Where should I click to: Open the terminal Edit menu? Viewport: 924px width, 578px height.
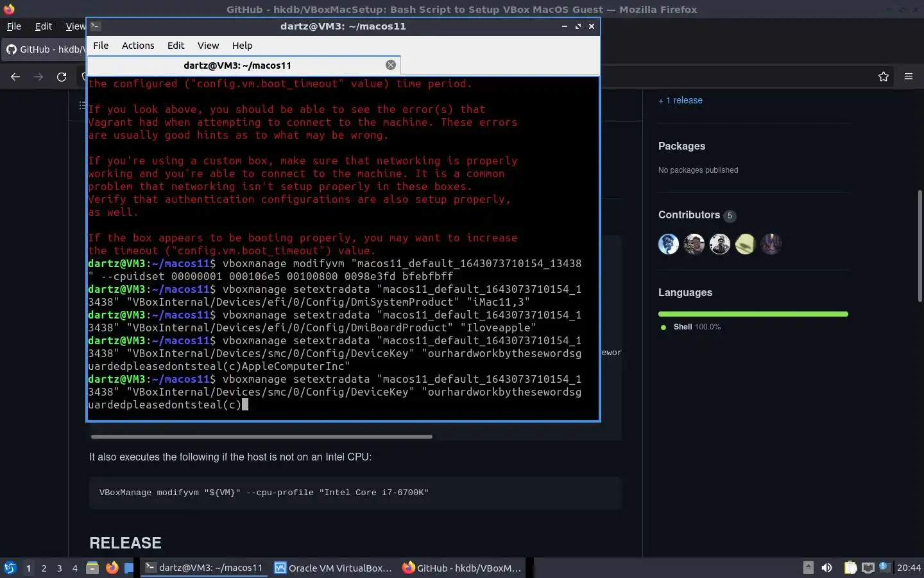click(176, 46)
